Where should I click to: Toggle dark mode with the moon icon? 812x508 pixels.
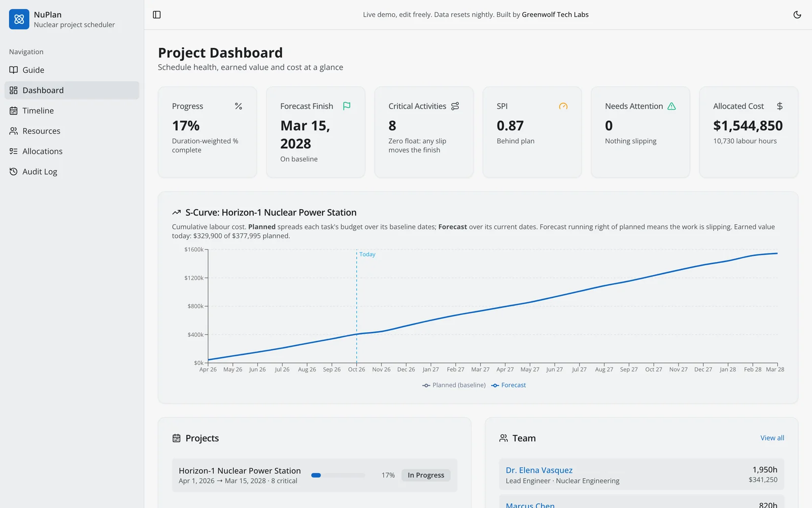[x=797, y=15]
